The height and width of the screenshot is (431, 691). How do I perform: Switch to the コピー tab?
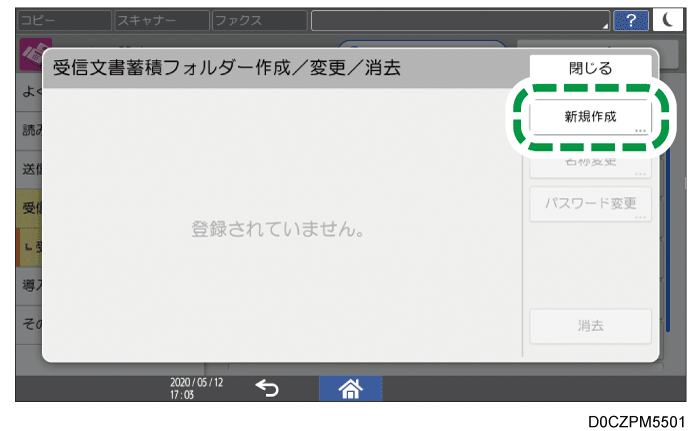point(64,20)
